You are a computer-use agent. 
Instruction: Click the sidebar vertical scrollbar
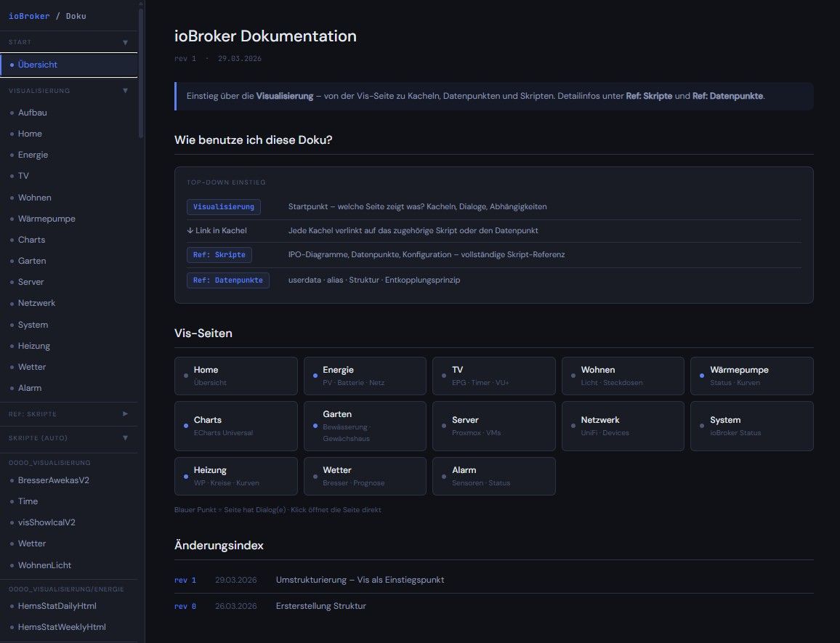tap(141, 73)
